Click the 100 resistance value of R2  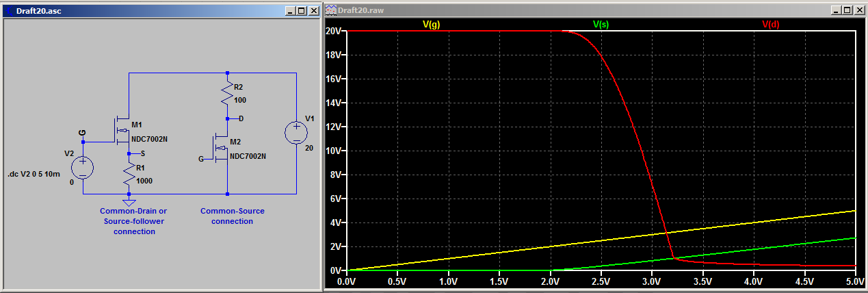click(x=239, y=100)
